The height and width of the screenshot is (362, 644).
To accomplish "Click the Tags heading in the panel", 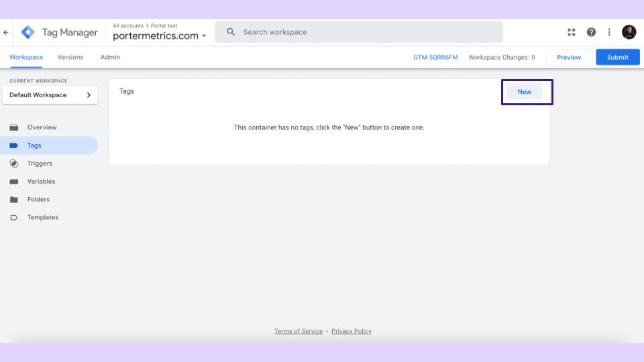I will click(127, 91).
